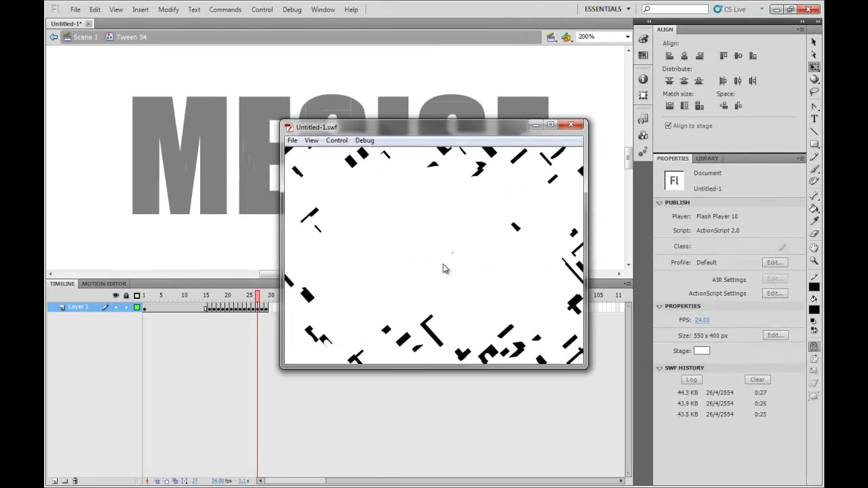This screenshot has width=868, height=488.
Task: Click New Layer icon in timeline
Action: 55,481
